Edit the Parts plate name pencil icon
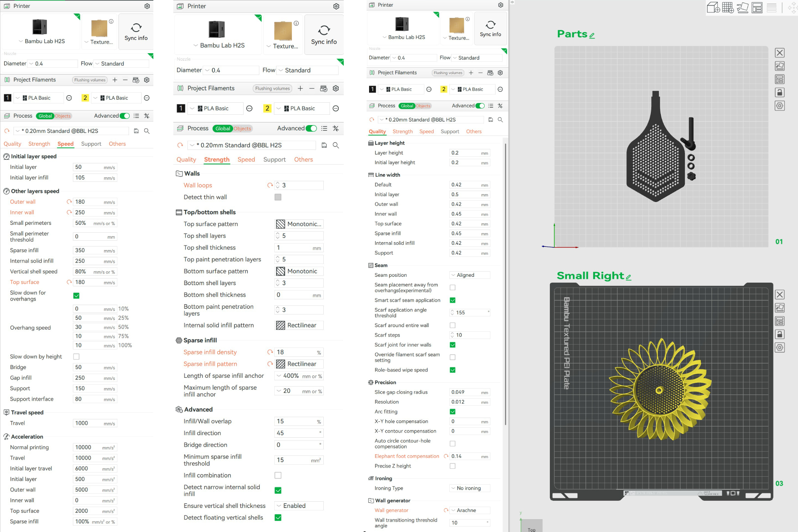This screenshot has height=532, width=798. click(x=592, y=35)
